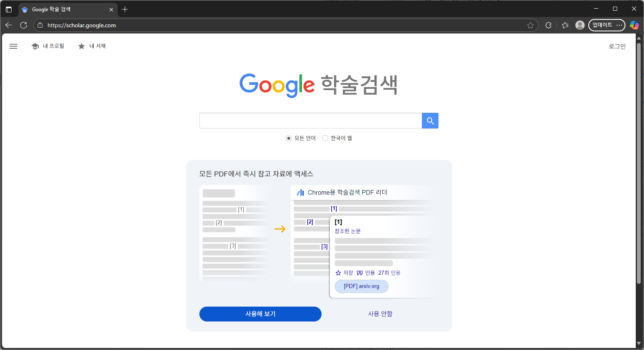The height and width of the screenshot is (350, 644).
Task: Click the 로그인 link
Action: coord(617,46)
